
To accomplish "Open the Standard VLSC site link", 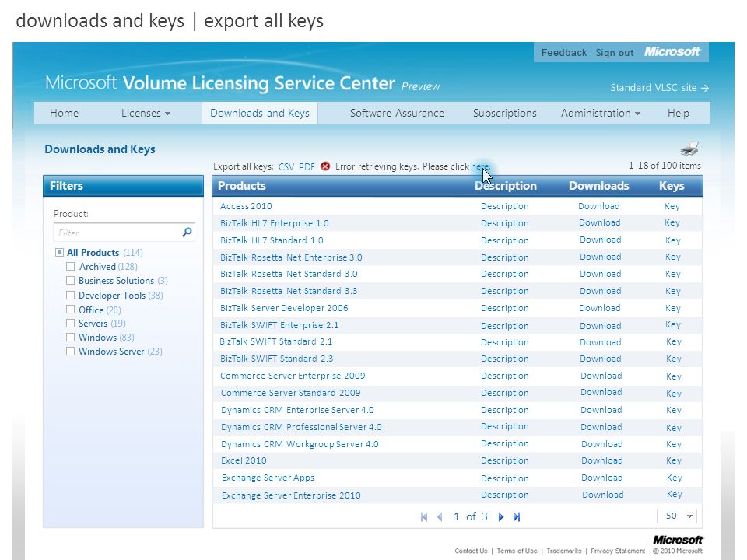I will click(x=660, y=88).
